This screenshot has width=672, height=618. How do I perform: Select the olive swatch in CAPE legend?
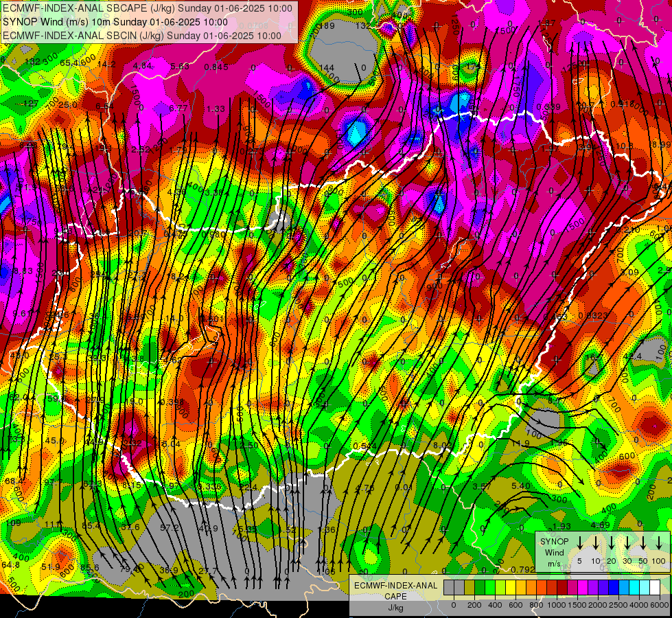click(x=470, y=588)
